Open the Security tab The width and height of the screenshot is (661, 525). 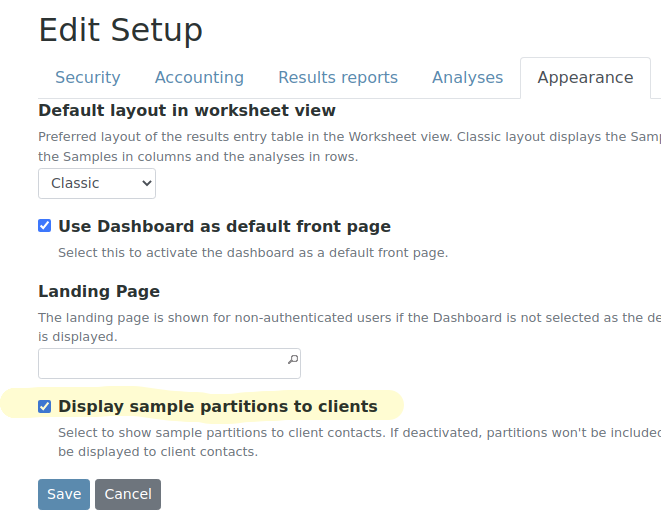(87, 77)
